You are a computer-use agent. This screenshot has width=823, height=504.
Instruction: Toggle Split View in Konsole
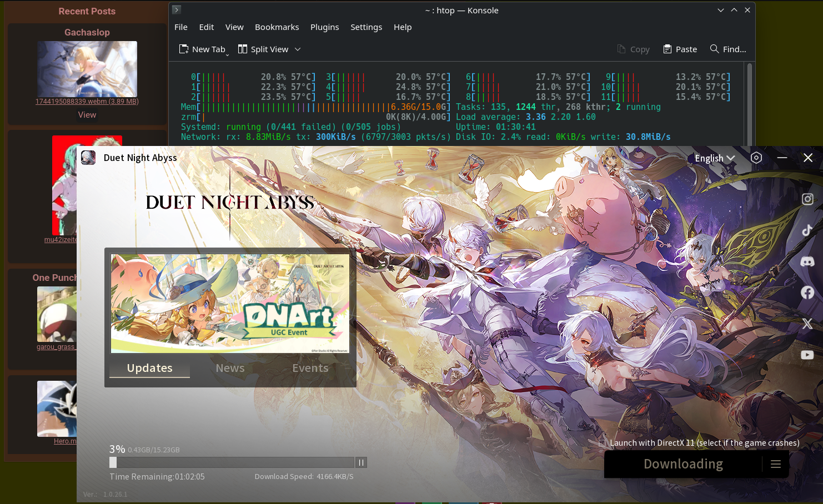click(264, 49)
